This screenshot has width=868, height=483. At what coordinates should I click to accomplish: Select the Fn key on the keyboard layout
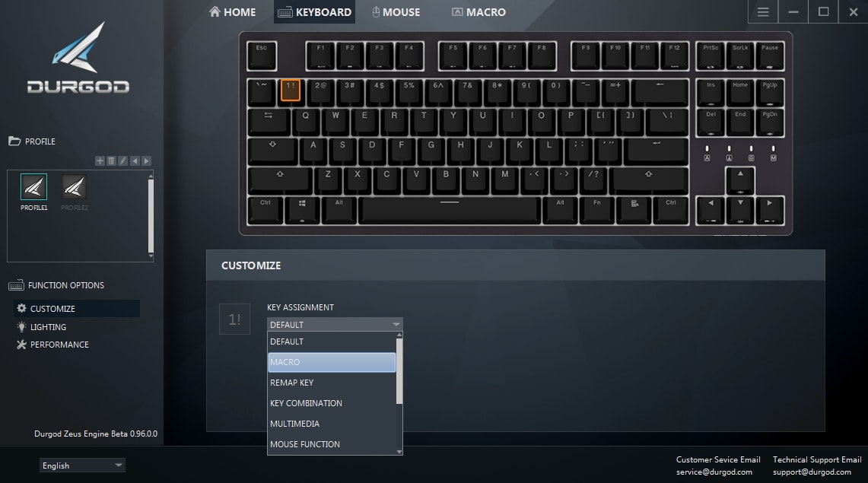tap(596, 210)
